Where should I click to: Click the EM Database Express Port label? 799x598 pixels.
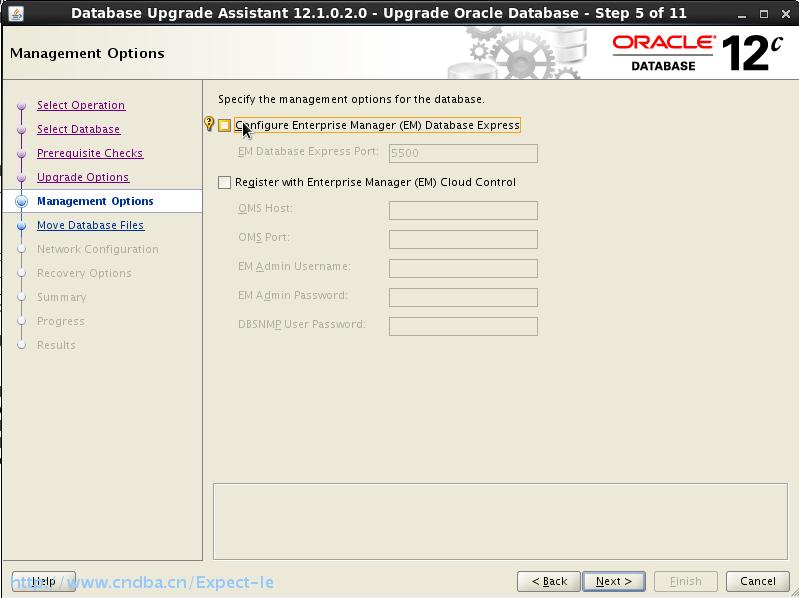pos(308,151)
